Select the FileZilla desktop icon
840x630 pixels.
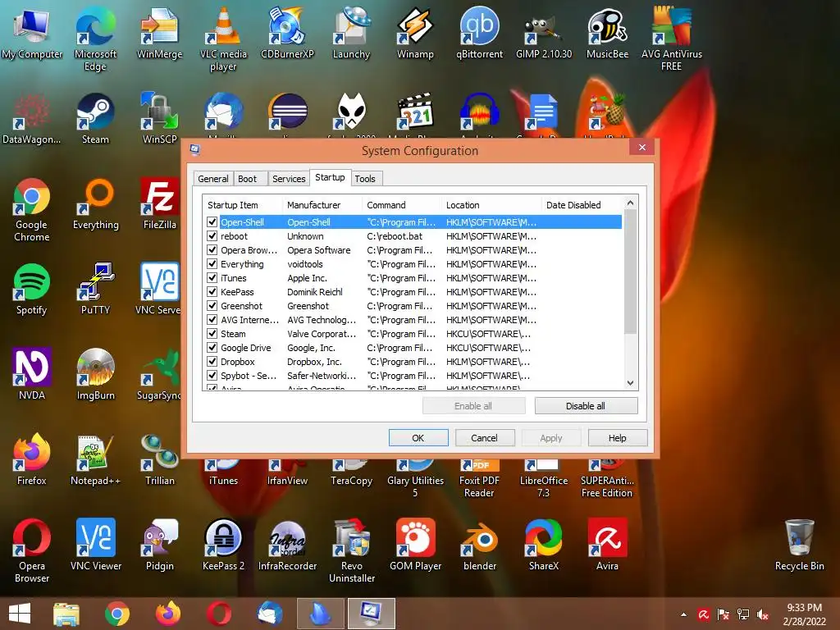[x=159, y=203]
